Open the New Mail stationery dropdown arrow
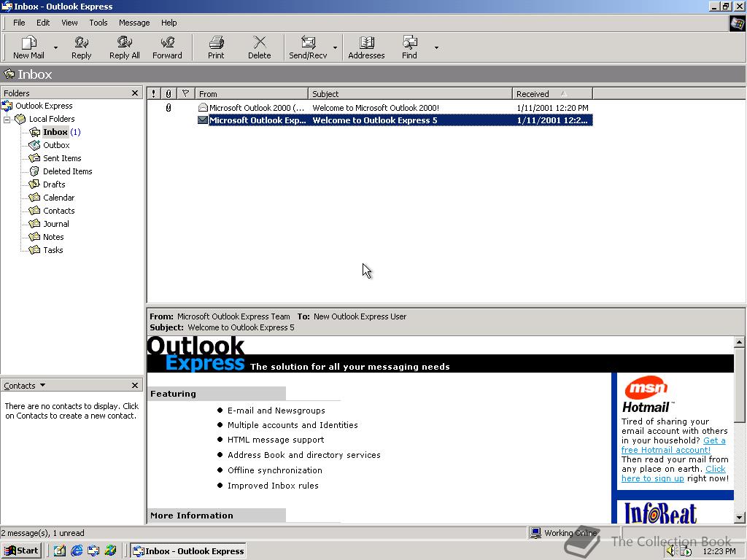 pos(55,47)
